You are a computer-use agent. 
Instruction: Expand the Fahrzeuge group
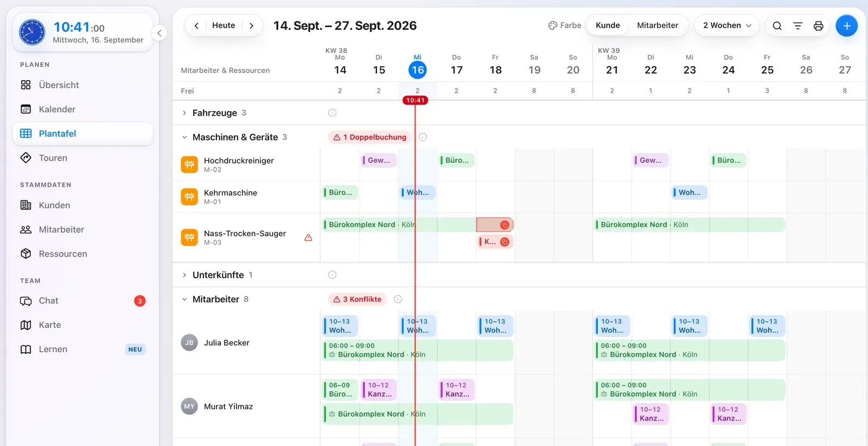pos(184,113)
